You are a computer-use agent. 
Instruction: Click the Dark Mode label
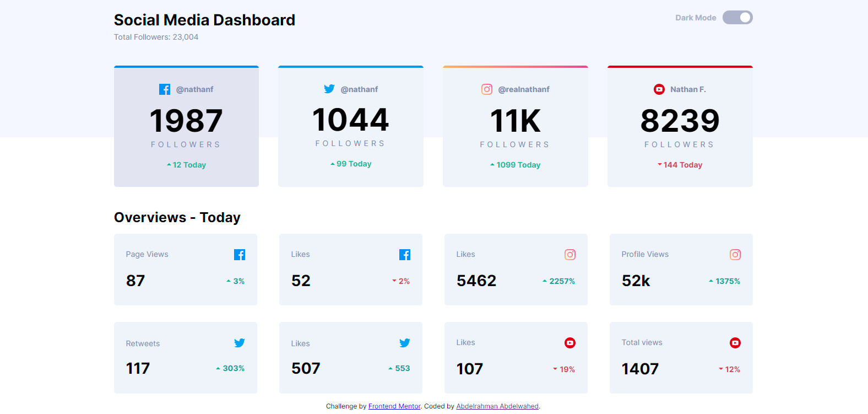pos(696,18)
